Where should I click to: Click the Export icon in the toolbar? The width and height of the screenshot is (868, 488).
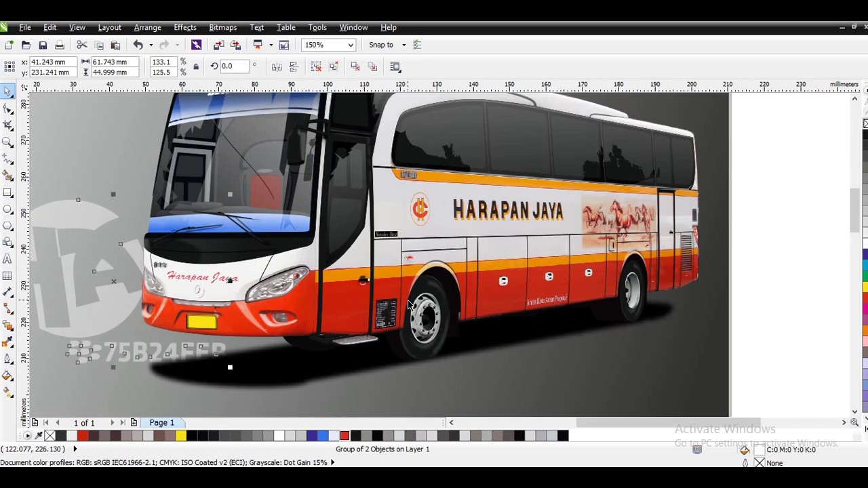point(235,45)
